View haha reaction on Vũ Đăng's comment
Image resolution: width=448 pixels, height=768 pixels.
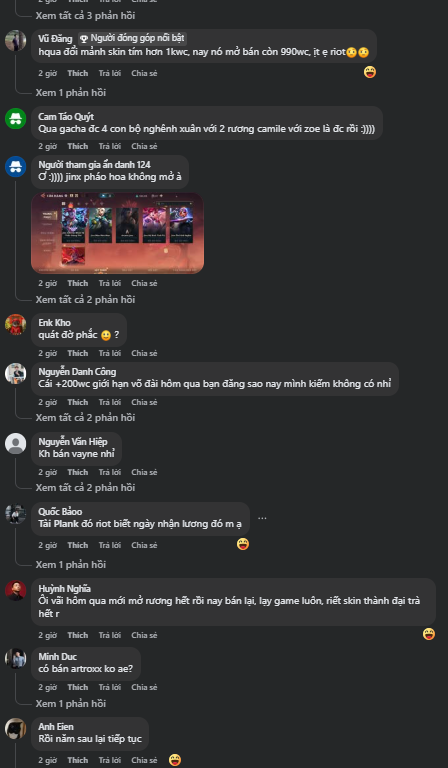click(370, 72)
